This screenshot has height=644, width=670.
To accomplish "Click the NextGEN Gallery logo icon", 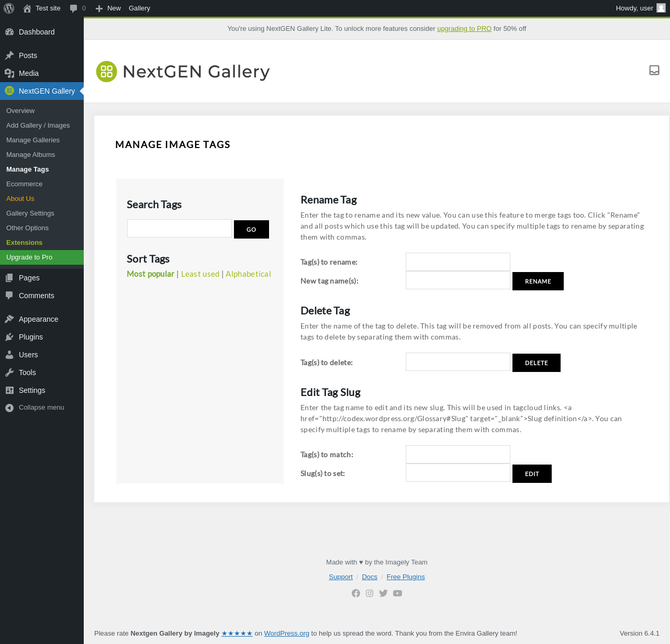I will click(106, 72).
